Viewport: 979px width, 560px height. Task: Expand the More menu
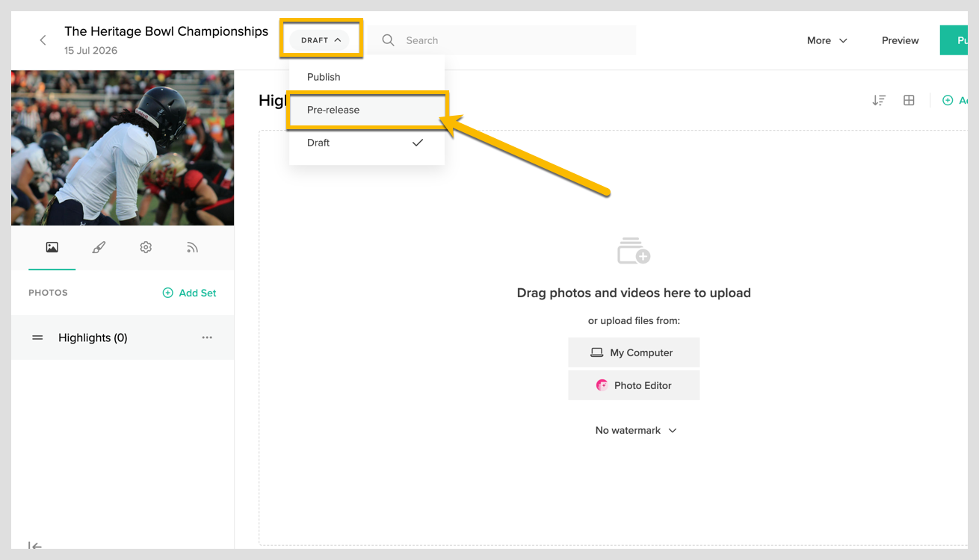point(827,40)
